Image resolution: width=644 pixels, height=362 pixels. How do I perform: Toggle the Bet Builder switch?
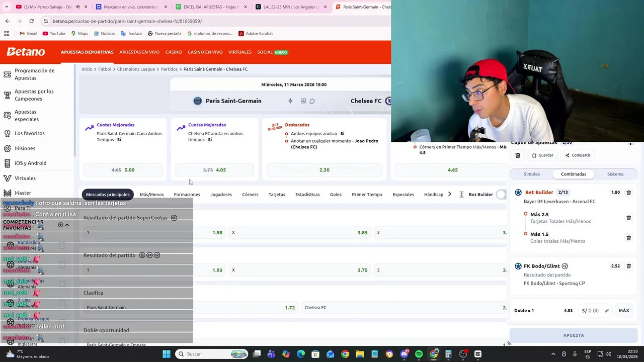[501, 195]
